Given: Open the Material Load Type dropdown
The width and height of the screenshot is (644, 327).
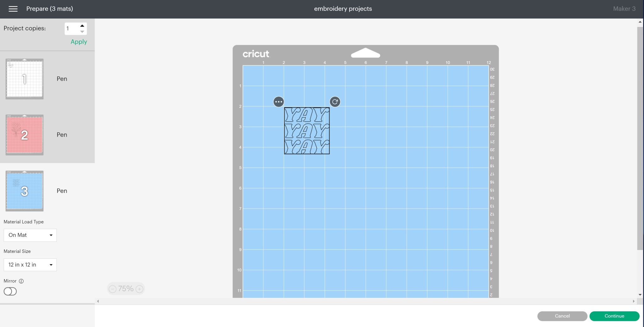Looking at the screenshot, I should click(30, 235).
